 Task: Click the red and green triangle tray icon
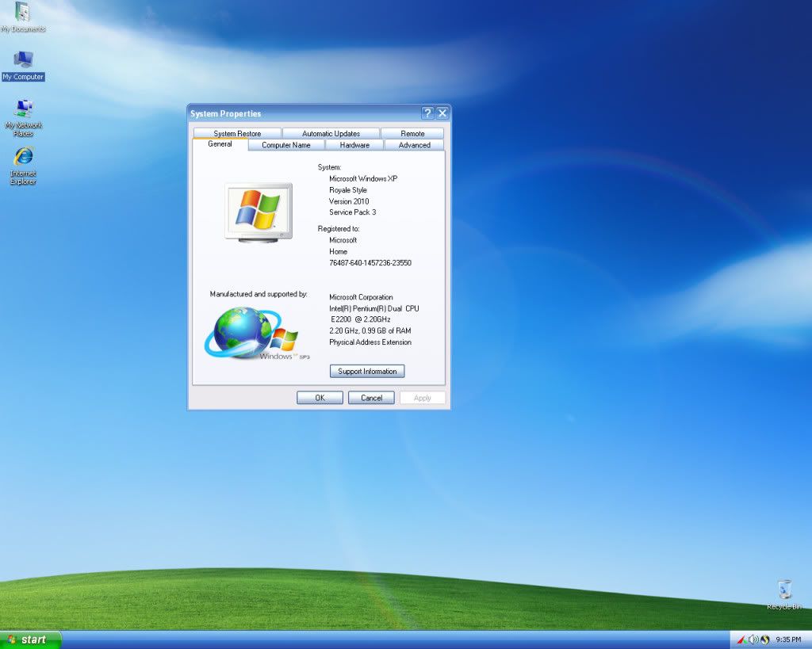[x=742, y=639]
